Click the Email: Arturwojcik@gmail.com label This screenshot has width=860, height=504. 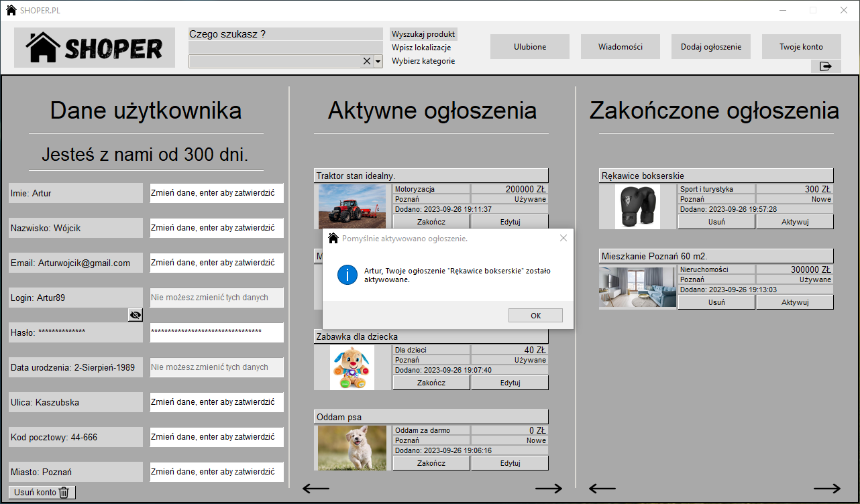pos(76,263)
